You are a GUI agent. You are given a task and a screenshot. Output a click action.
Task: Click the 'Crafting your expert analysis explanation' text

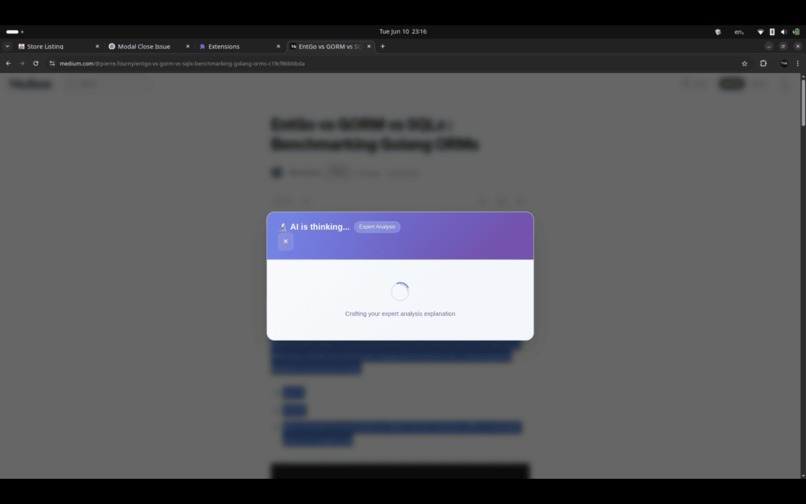(x=400, y=314)
